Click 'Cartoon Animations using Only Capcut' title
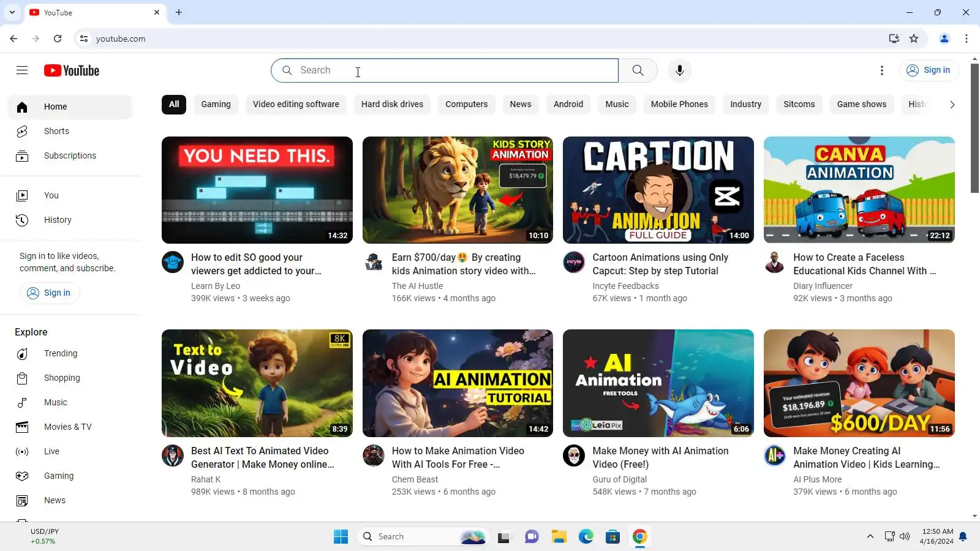980x551 pixels. [660, 264]
